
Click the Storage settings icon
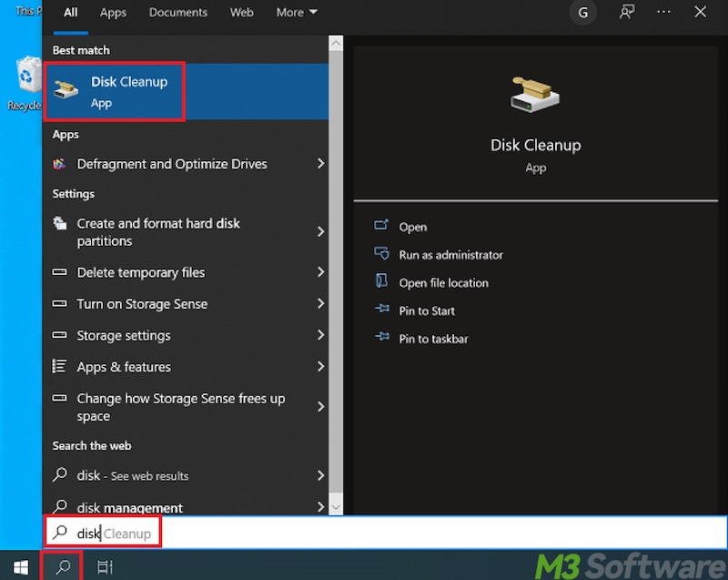click(x=59, y=335)
